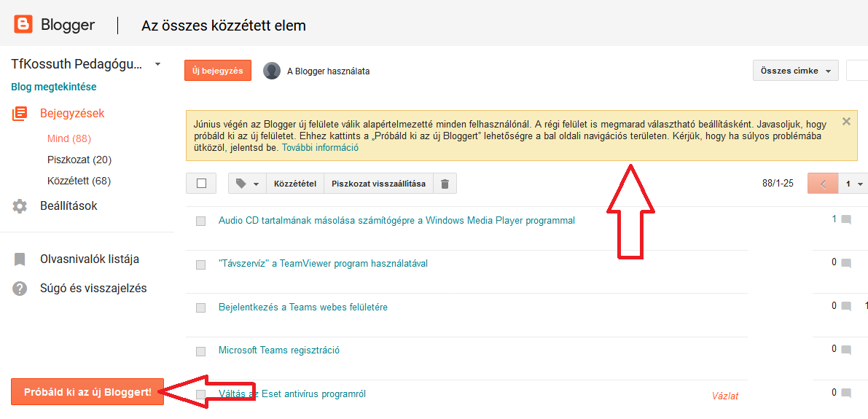Viewport: 868px width, 419px height.
Task: Click comment icon for Microsoft Teams regisztráció
Action: click(846, 349)
